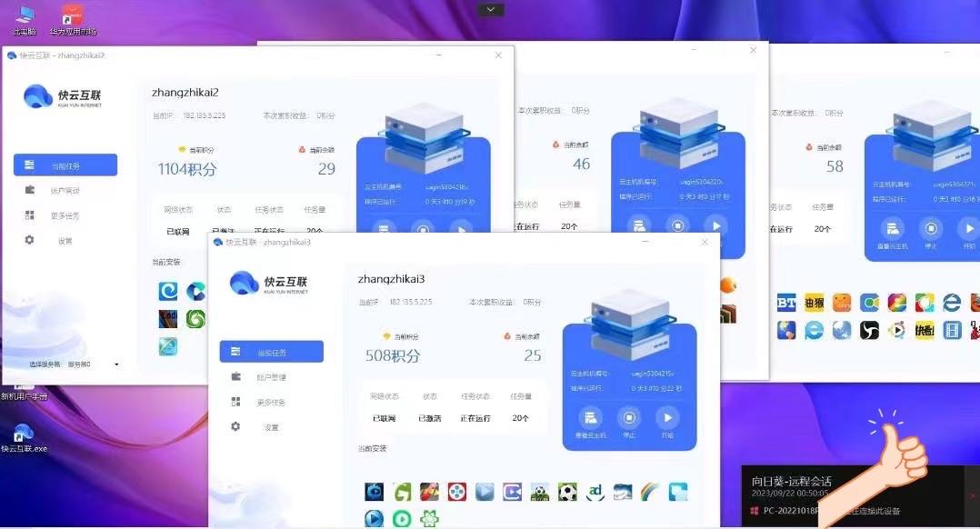980x529 pixels.
Task: Click the gear icon in zhangzhikai3 sidebar
Action: tap(235, 426)
